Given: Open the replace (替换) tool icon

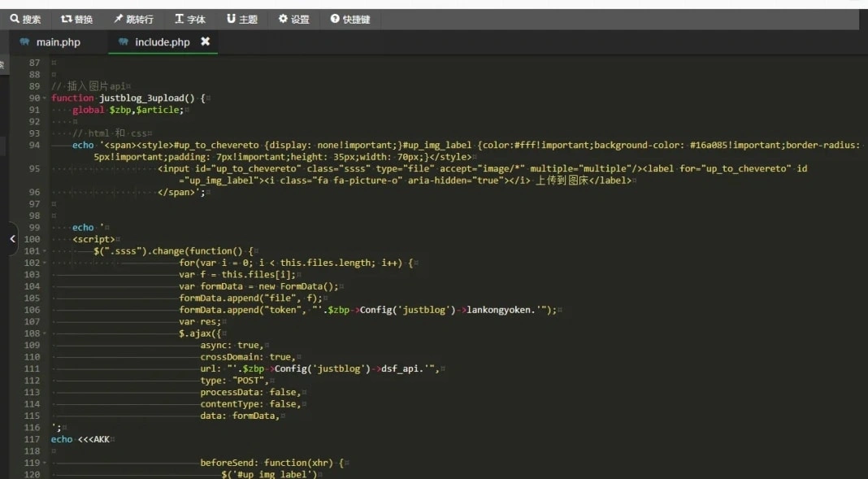Looking at the screenshot, I should tap(66, 19).
